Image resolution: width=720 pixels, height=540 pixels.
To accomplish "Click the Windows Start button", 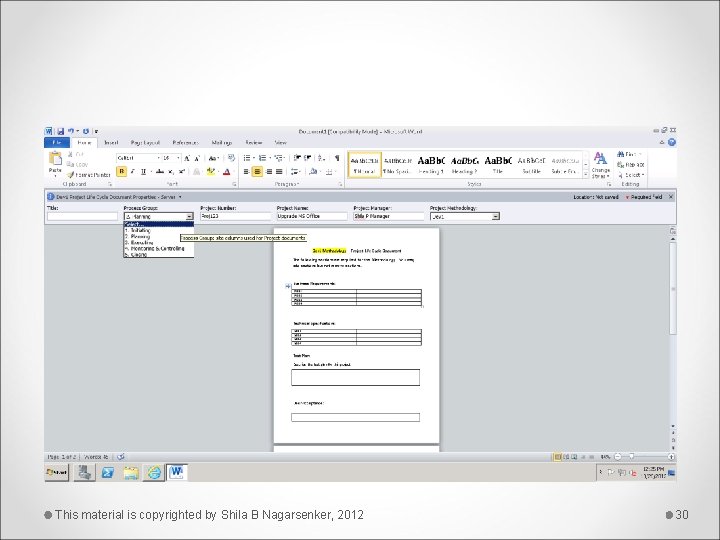I will [x=57, y=472].
